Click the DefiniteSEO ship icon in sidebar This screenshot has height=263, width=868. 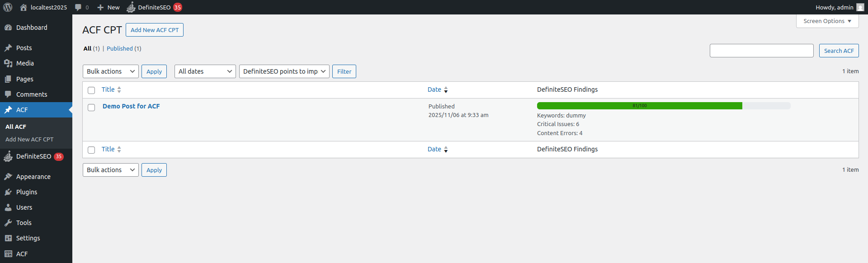point(8,156)
